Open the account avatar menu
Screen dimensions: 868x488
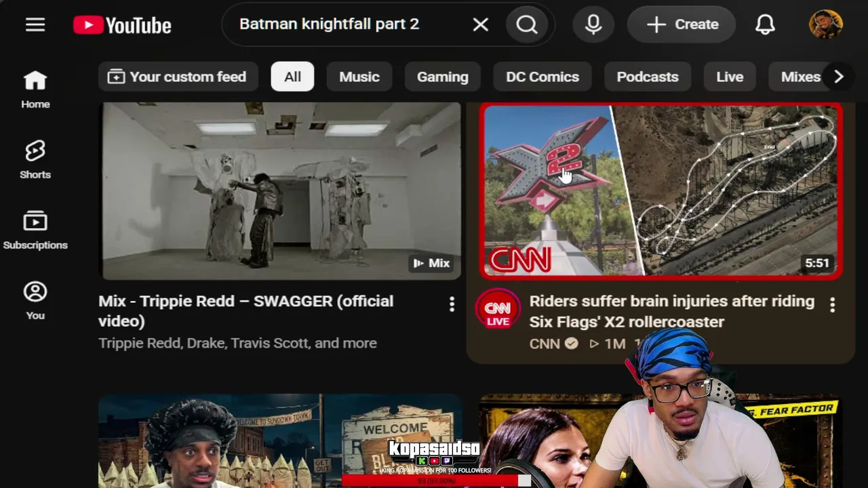click(x=826, y=25)
